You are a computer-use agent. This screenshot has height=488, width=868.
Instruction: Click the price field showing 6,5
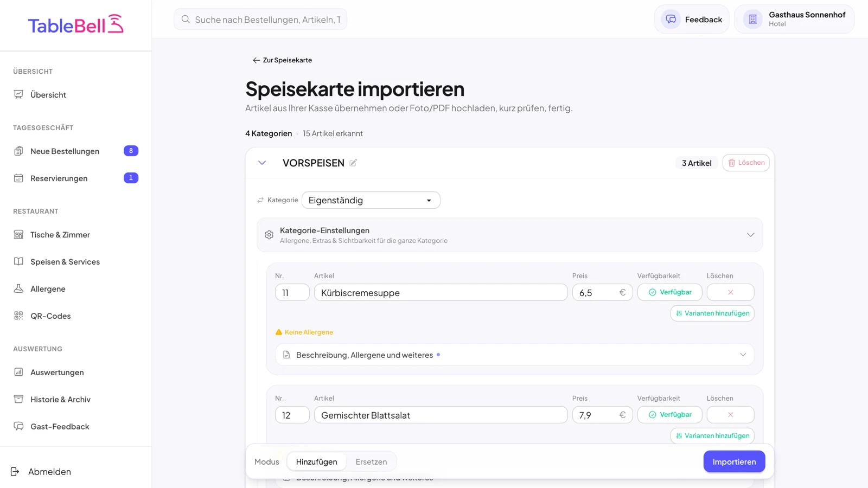pyautogui.click(x=603, y=292)
